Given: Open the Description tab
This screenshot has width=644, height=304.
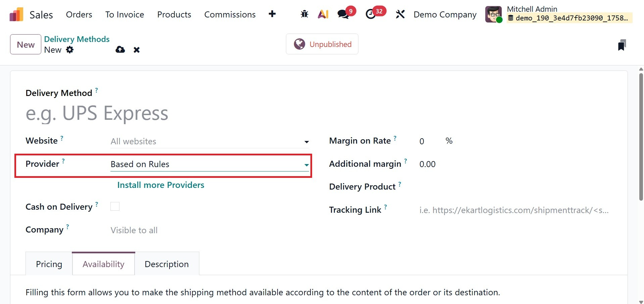Looking at the screenshot, I should pos(166,264).
